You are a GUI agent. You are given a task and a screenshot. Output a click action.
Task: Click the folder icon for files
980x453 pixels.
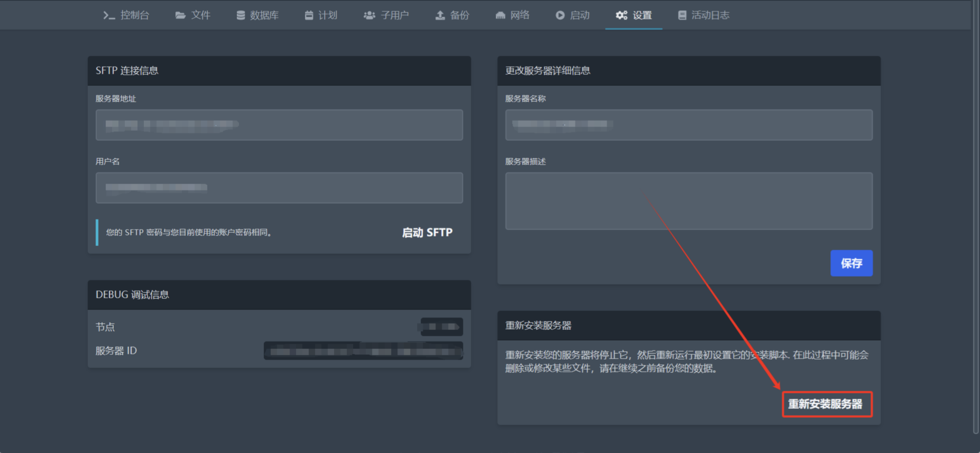point(181,15)
